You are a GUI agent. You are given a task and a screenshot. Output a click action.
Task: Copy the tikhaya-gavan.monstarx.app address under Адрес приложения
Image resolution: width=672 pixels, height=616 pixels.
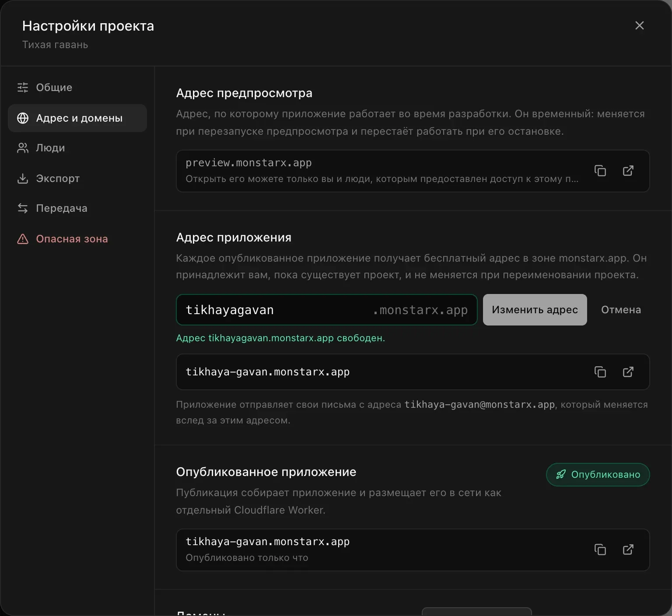point(600,372)
